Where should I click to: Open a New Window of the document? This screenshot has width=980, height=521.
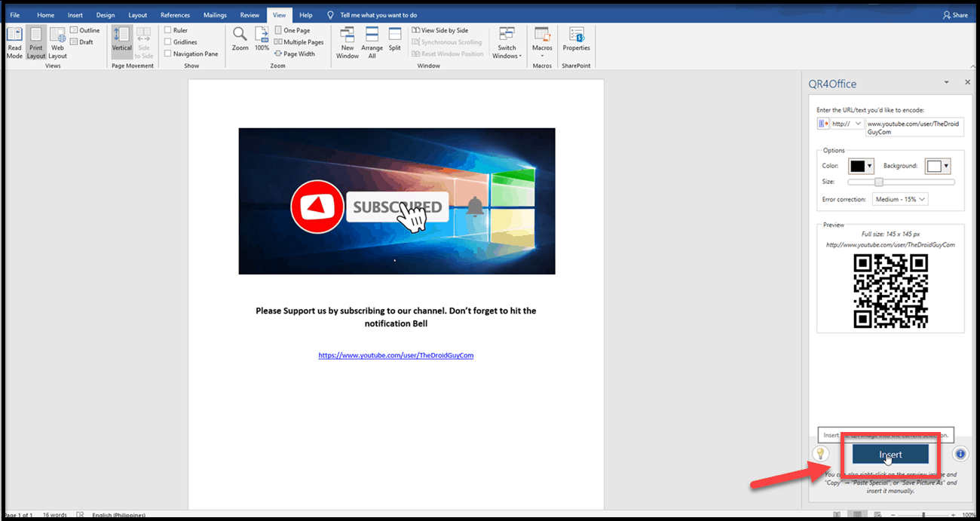point(347,41)
